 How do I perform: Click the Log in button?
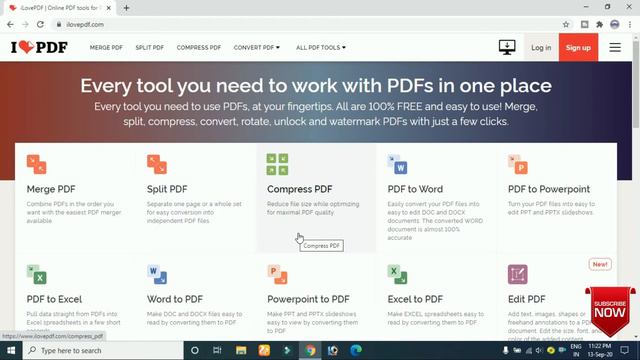541,47
